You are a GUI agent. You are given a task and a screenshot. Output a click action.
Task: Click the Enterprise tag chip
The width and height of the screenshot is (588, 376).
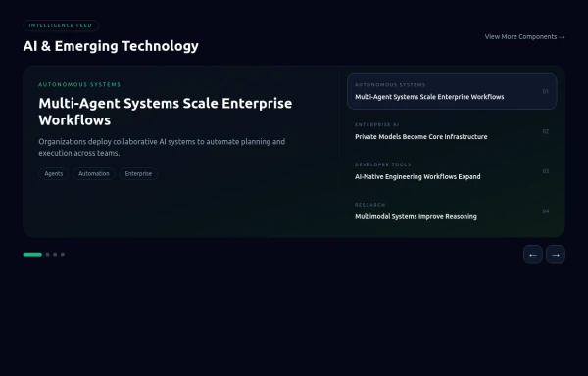click(x=138, y=173)
